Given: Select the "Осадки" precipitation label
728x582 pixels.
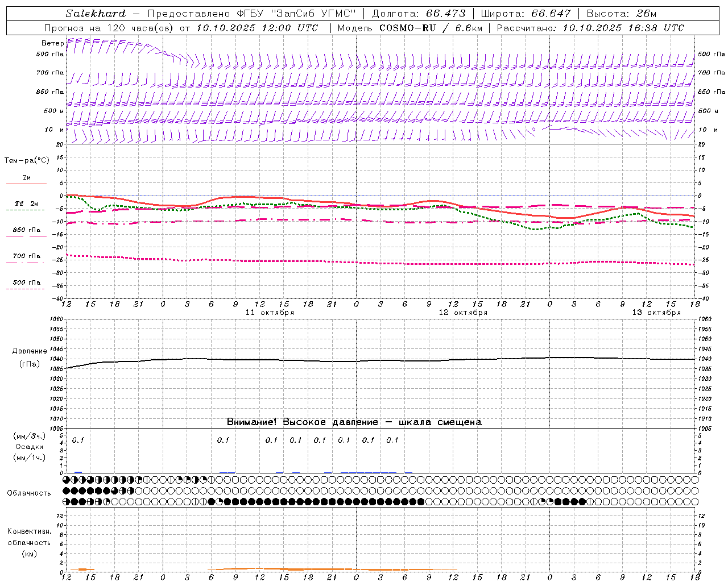Looking at the screenshot, I should click(x=30, y=447).
